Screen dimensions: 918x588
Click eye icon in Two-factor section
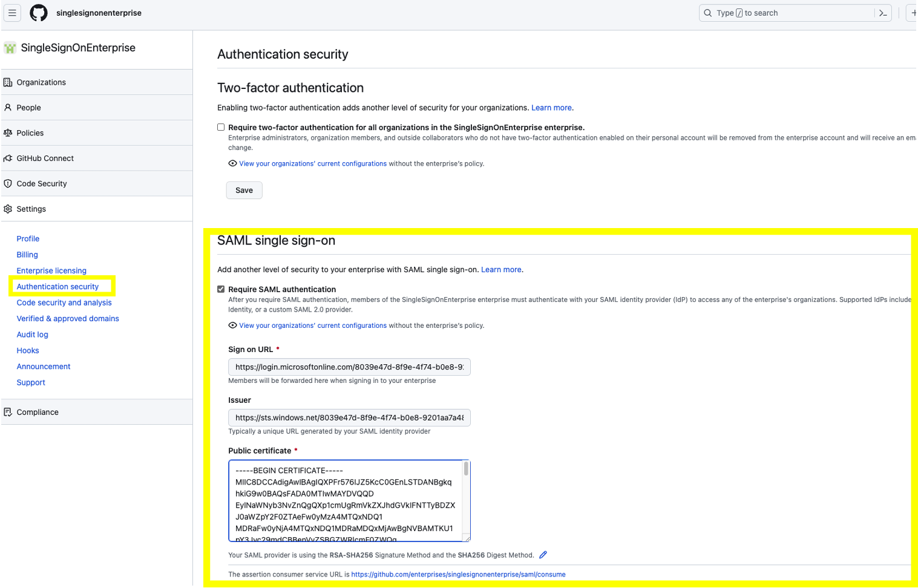pos(232,163)
